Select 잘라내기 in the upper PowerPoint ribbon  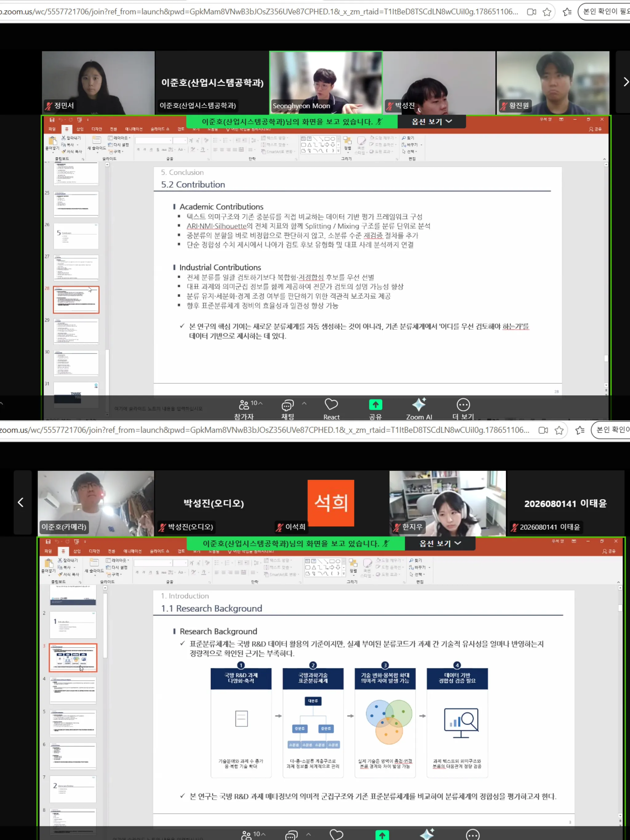71,138
